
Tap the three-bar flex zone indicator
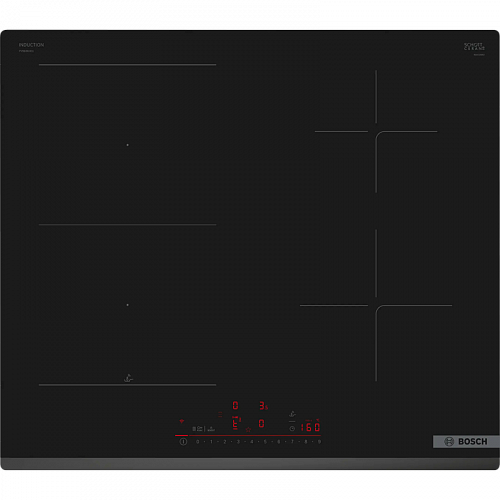220,414
